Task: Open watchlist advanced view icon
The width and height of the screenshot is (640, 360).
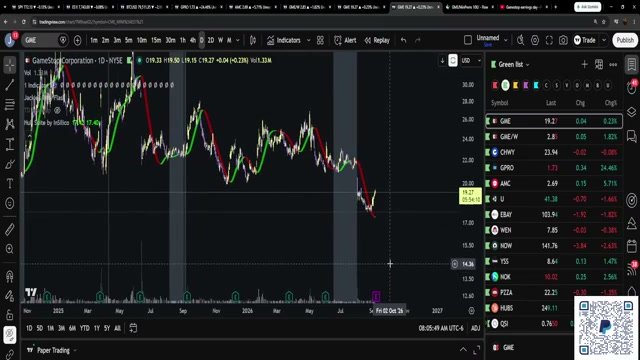Action: [x=599, y=64]
